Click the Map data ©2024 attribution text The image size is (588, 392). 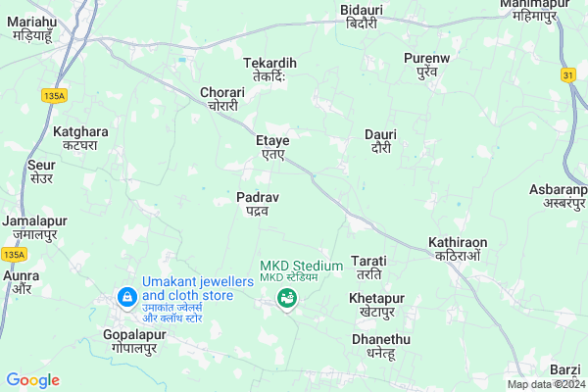[x=547, y=384]
